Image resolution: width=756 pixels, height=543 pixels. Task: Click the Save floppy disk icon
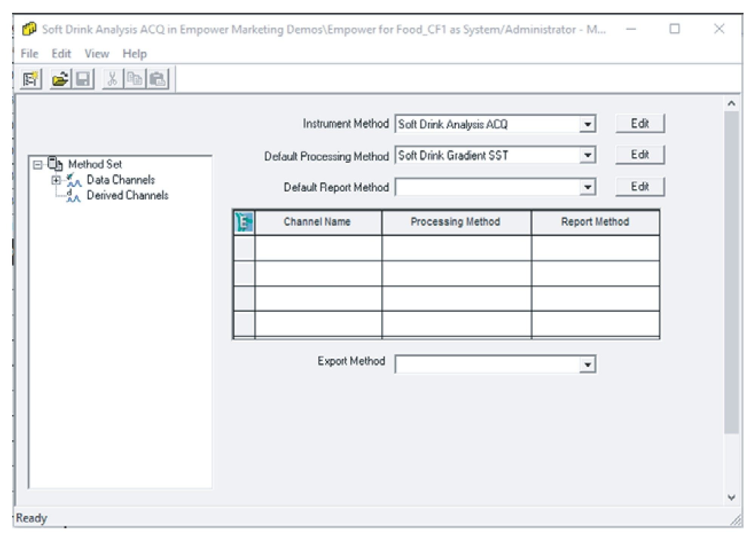pyautogui.click(x=83, y=79)
